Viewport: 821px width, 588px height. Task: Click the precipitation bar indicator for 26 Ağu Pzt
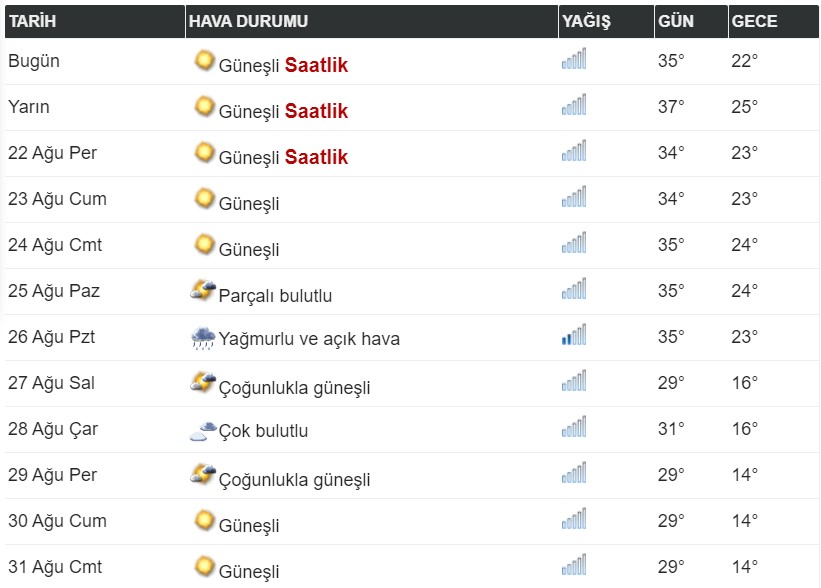574,335
